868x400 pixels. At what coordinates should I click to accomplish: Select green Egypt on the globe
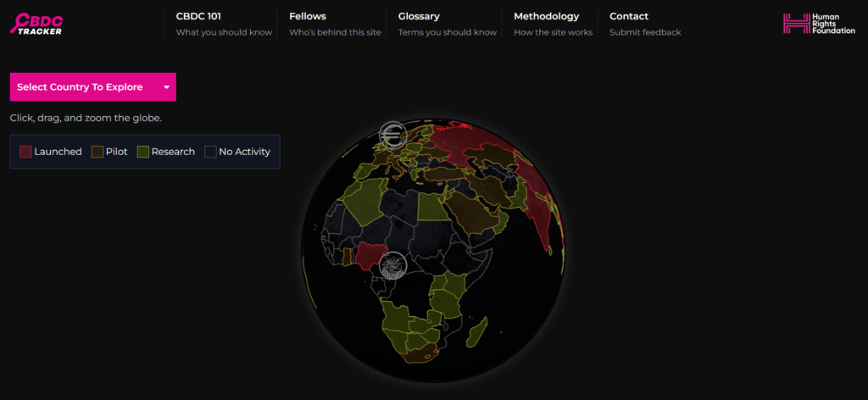click(433, 207)
